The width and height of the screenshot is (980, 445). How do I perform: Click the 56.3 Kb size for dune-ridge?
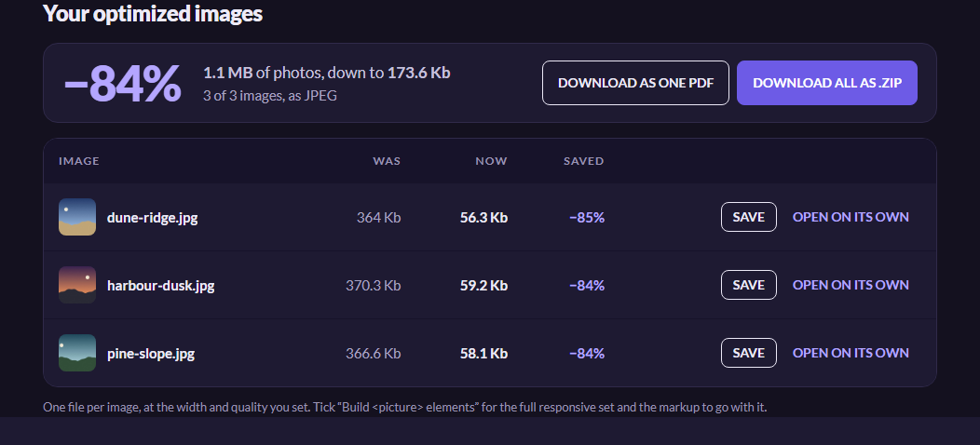[x=483, y=218]
